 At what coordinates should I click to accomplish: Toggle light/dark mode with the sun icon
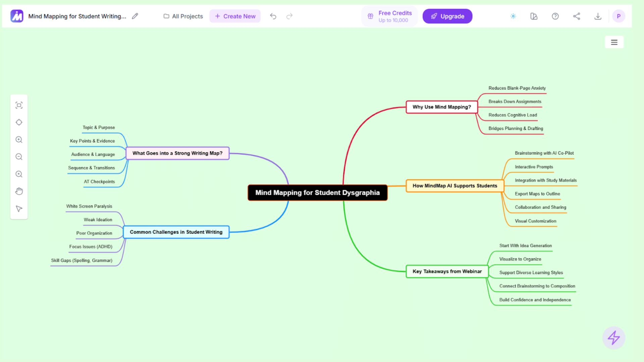pos(513,16)
